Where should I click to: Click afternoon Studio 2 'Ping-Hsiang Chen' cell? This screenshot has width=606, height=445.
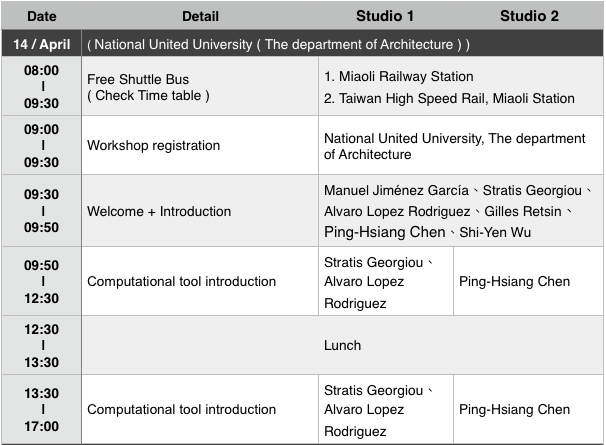[528, 409]
